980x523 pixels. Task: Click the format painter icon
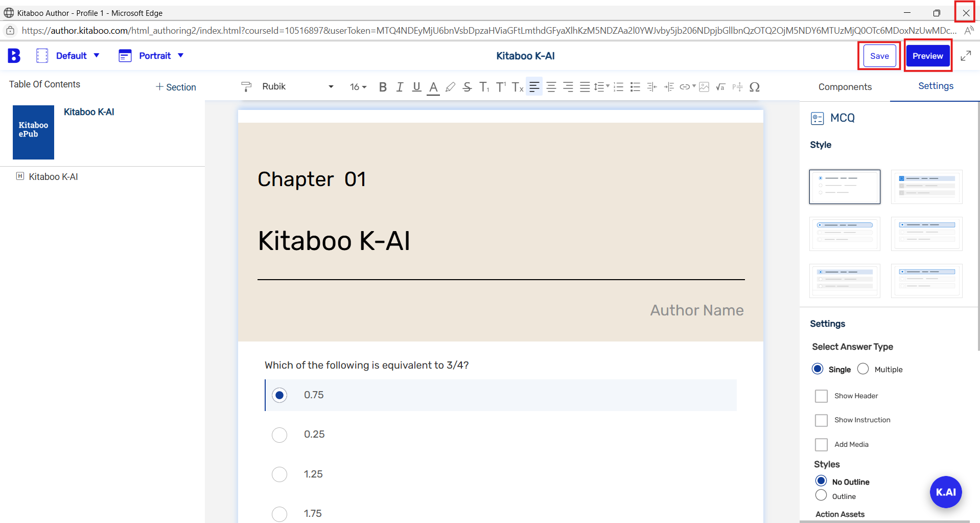tap(246, 87)
